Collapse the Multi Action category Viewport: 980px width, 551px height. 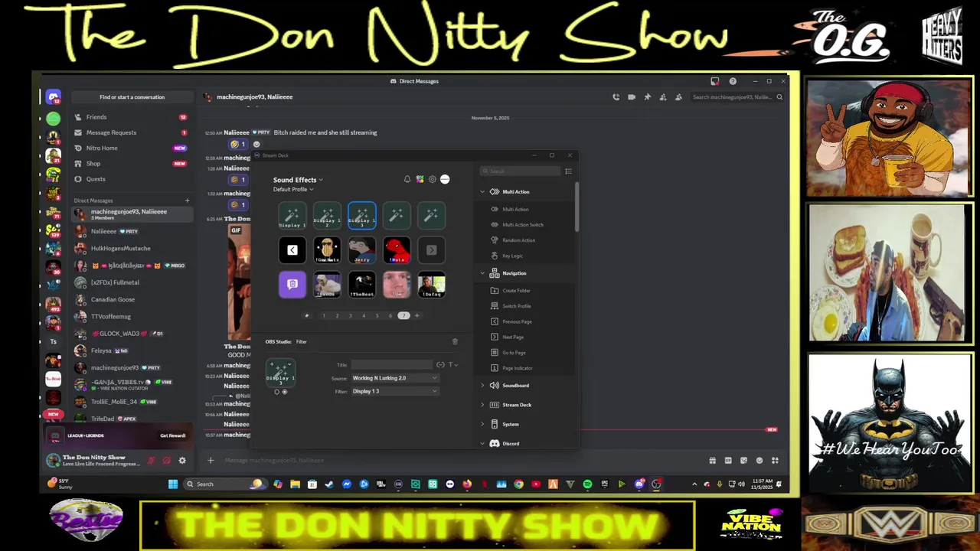pyautogui.click(x=482, y=192)
